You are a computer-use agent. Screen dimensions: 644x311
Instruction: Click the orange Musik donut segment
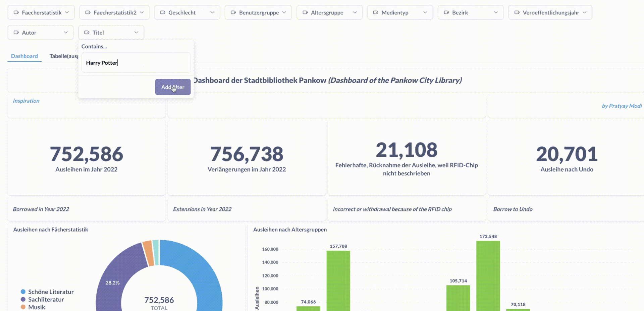[x=148, y=253]
